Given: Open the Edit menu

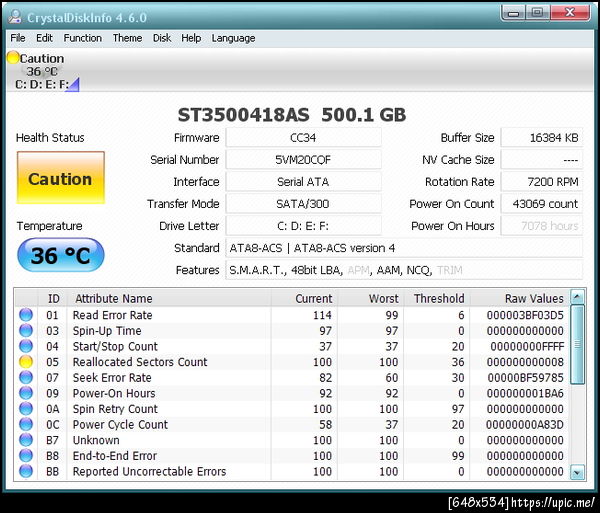Looking at the screenshot, I should click(x=44, y=38).
